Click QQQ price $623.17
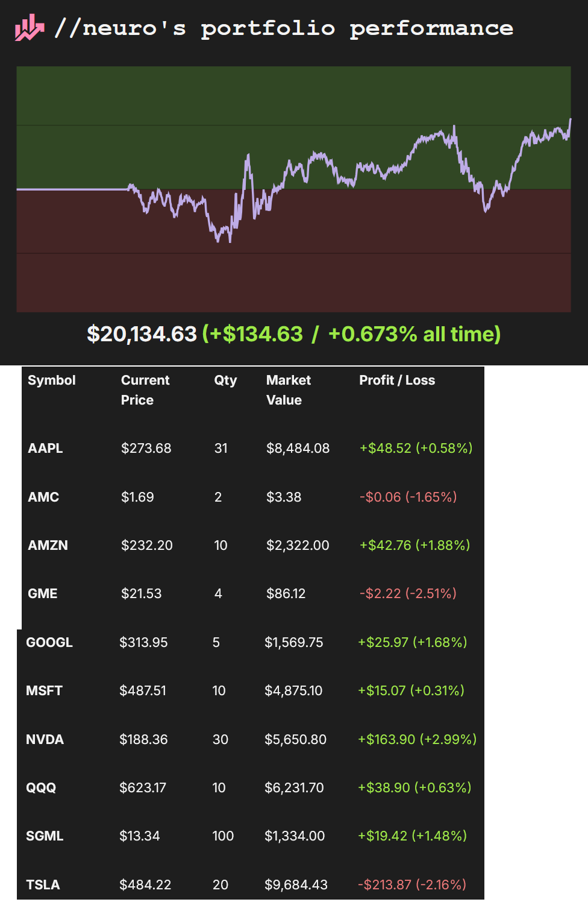 [143, 788]
